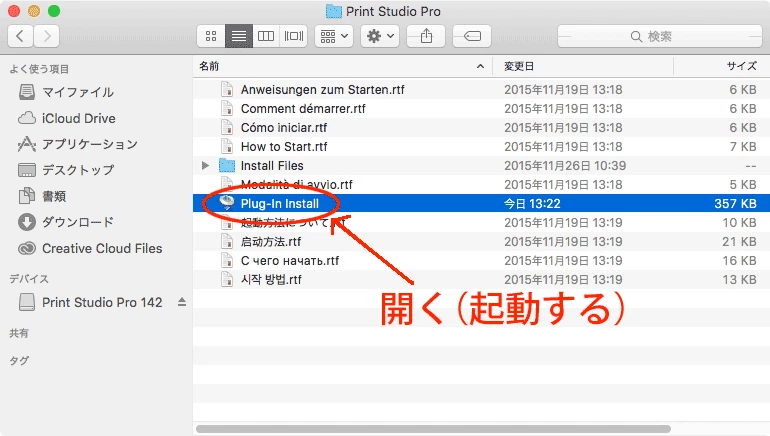
Task: Switch to Cover Flow view
Action: pos(294,36)
